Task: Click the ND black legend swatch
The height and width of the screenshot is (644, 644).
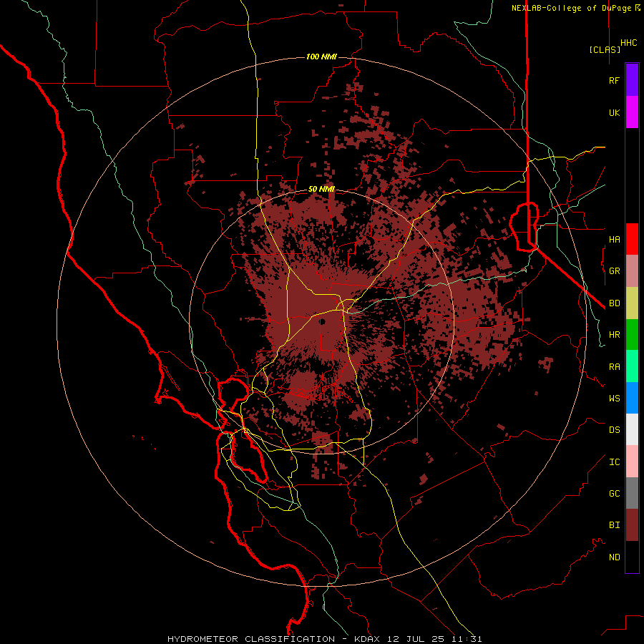Action: point(632,557)
